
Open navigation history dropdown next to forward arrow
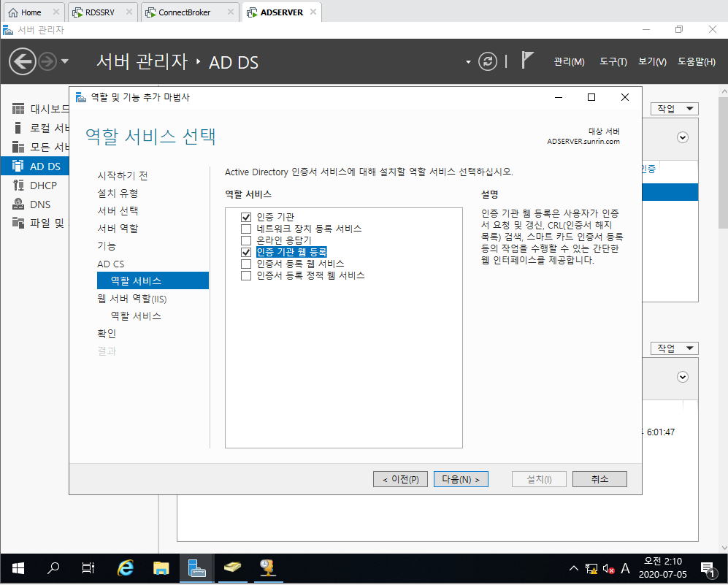(x=64, y=61)
